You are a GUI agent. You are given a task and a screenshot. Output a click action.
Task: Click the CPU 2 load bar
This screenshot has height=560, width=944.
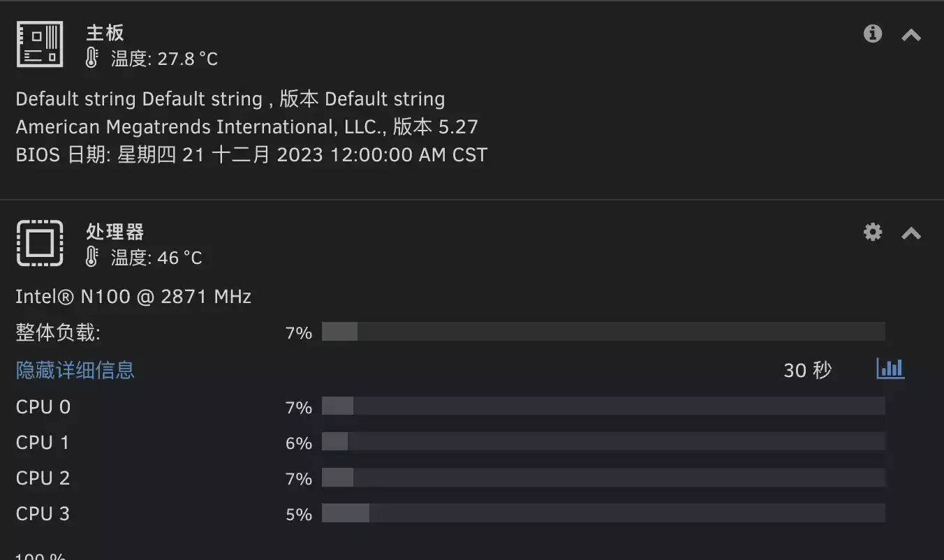(603, 478)
